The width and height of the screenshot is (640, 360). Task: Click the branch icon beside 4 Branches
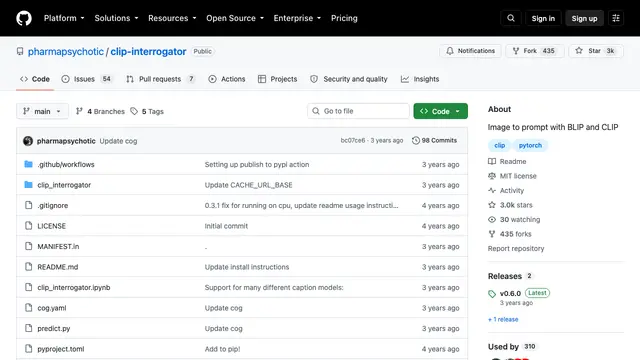tap(79, 111)
